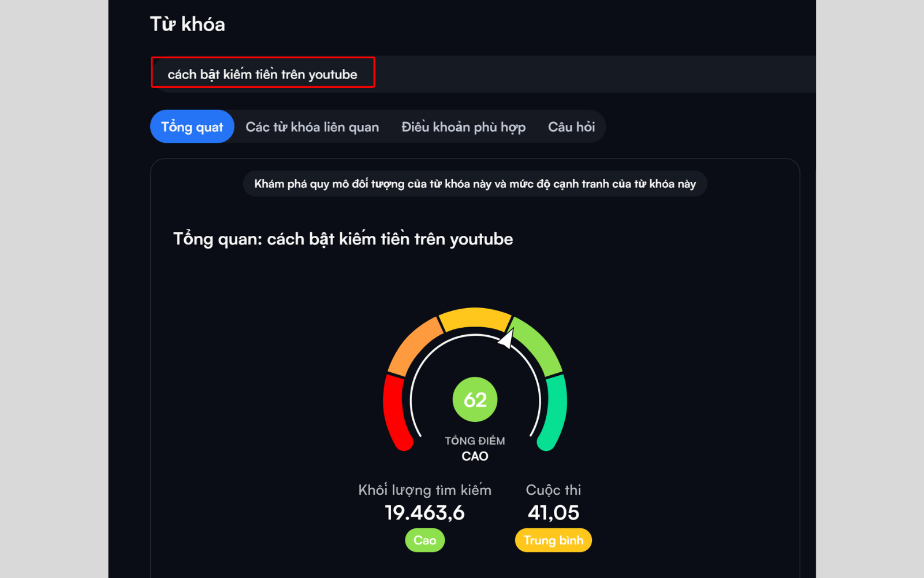The height and width of the screenshot is (578, 924).
Task: Click the light green gauge segment
Action: click(x=537, y=346)
